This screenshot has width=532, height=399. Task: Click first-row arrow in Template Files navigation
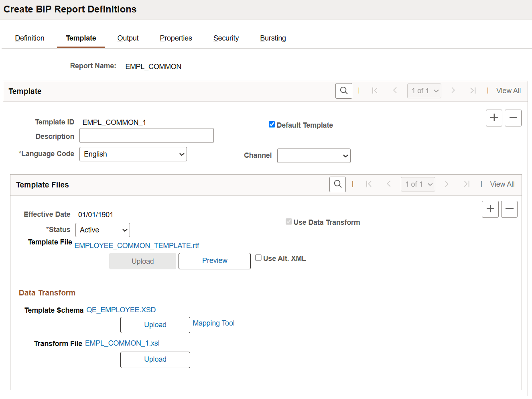click(369, 184)
